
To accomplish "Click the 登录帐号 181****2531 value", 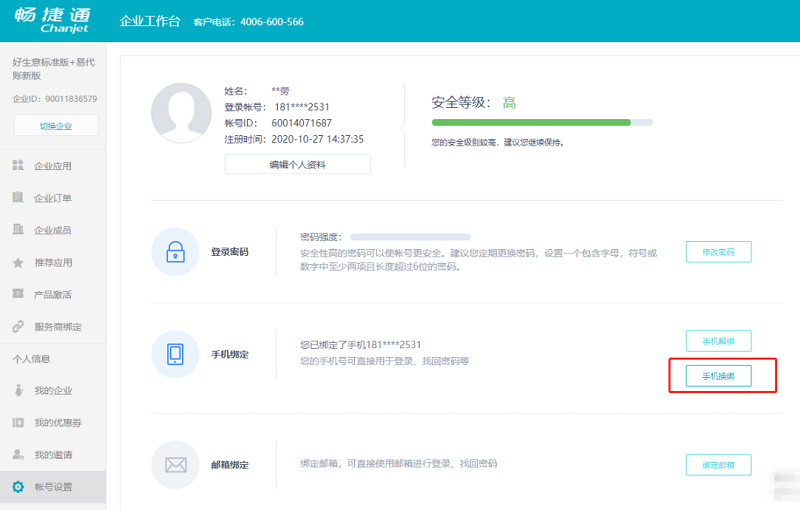I will [302, 107].
